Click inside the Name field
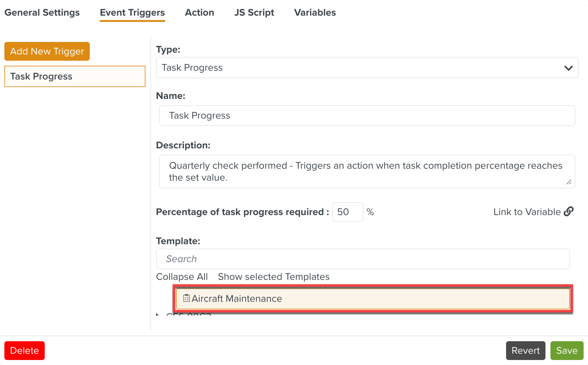 [x=367, y=115]
